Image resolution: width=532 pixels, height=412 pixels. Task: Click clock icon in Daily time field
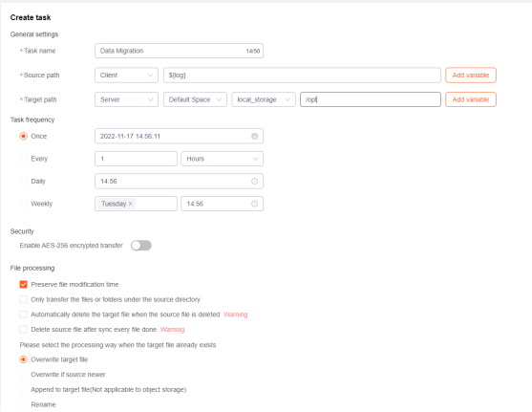(254, 182)
